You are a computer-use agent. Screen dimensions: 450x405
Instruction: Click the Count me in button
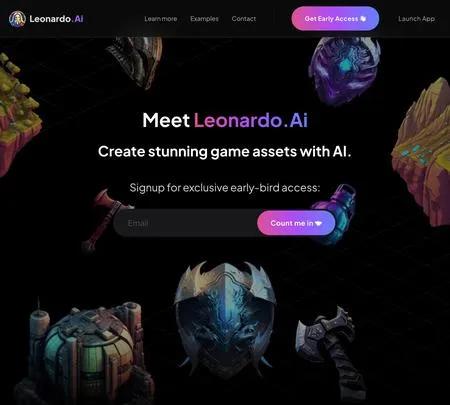[x=296, y=223]
